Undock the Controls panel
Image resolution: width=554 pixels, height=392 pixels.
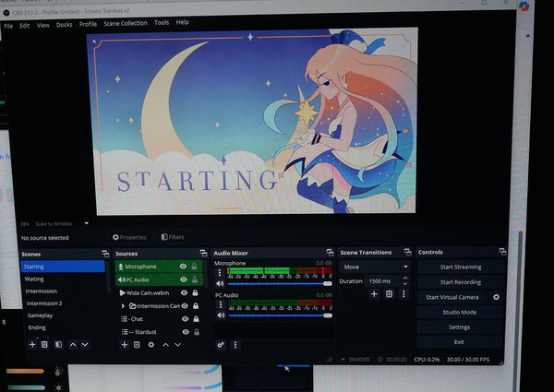pos(502,252)
